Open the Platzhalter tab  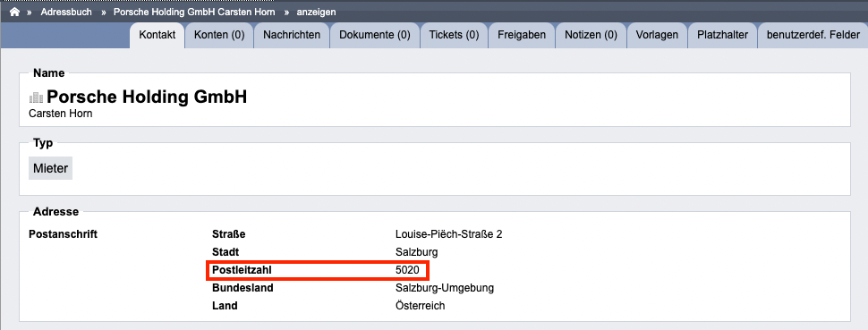722,35
